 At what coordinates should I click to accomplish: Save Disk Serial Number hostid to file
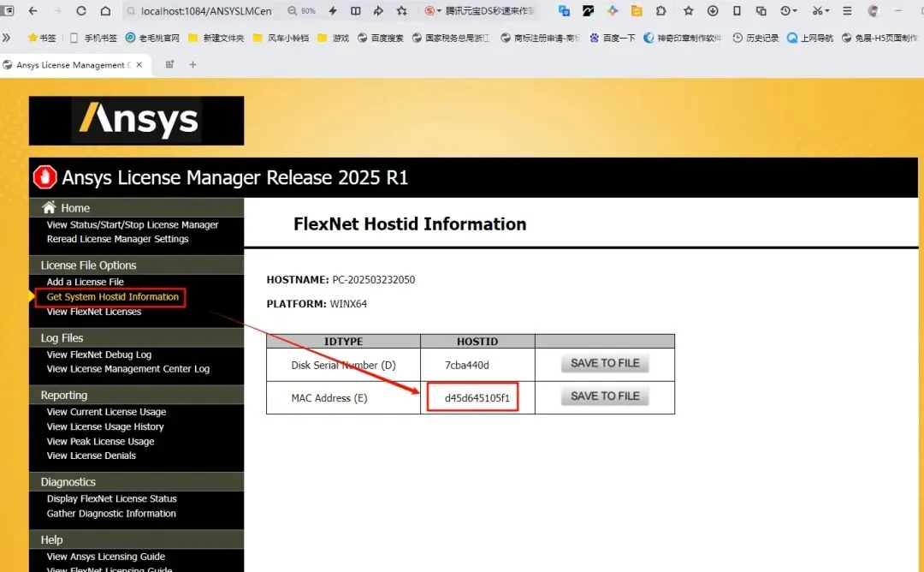pos(605,363)
